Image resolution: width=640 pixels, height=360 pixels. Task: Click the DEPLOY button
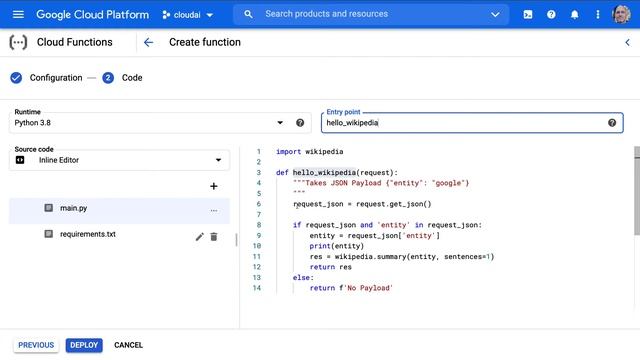[x=84, y=345]
